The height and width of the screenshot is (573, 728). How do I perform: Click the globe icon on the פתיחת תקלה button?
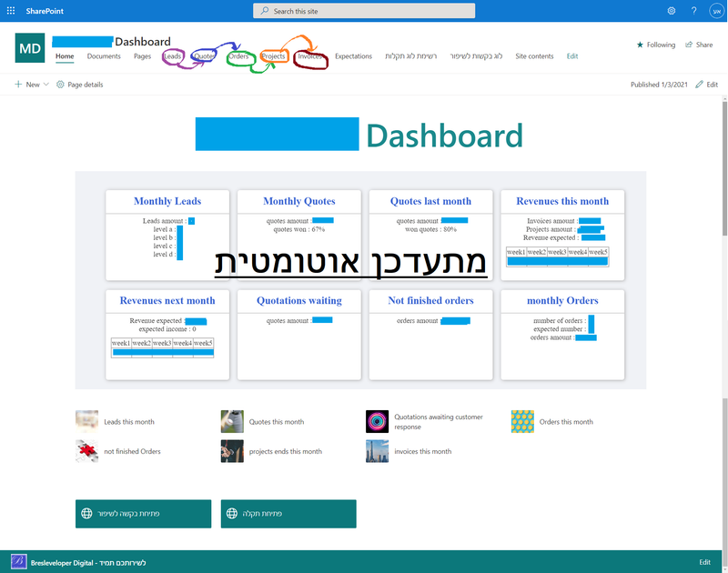[232, 514]
